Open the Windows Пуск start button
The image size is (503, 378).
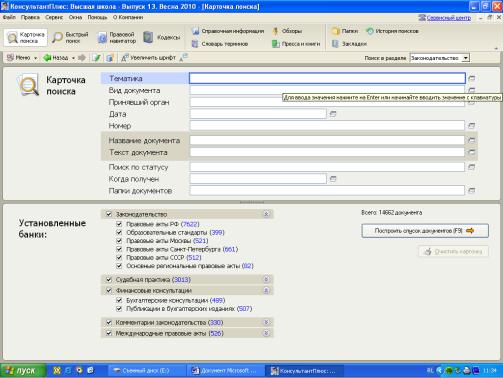click(23, 371)
